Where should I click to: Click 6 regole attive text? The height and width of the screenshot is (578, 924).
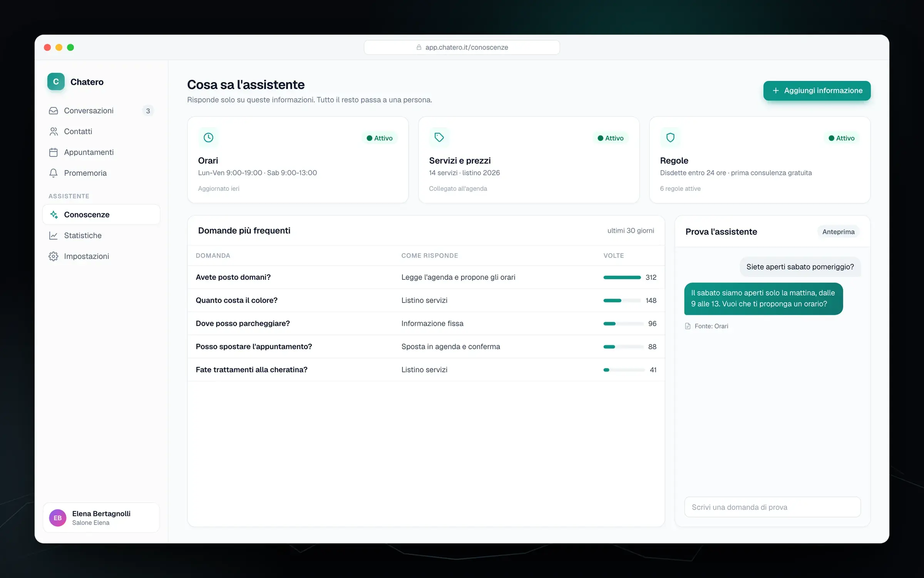(680, 188)
